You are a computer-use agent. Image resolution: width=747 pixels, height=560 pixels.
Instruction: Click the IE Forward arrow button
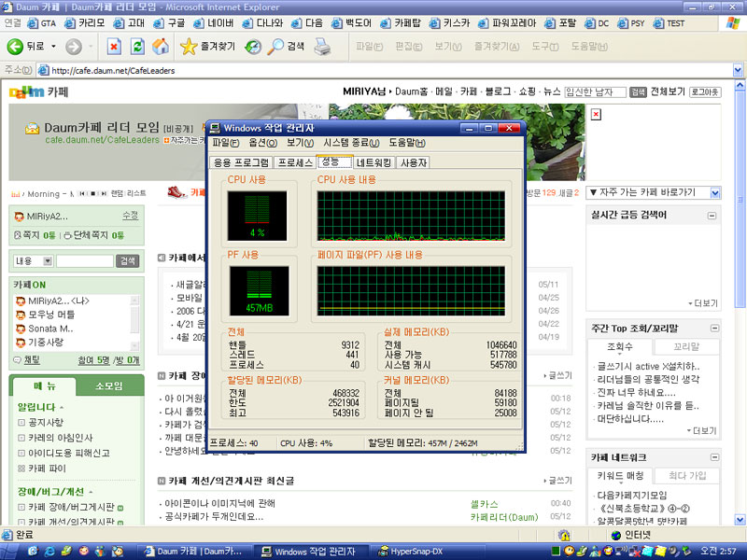74,46
